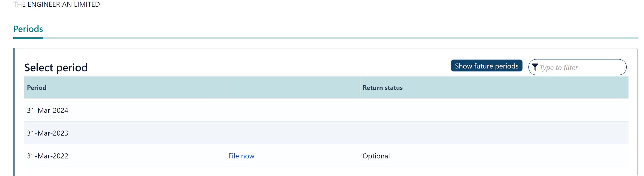Viewport: 644px width, 176px height.
Task: Open the File now link
Action: (x=241, y=156)
